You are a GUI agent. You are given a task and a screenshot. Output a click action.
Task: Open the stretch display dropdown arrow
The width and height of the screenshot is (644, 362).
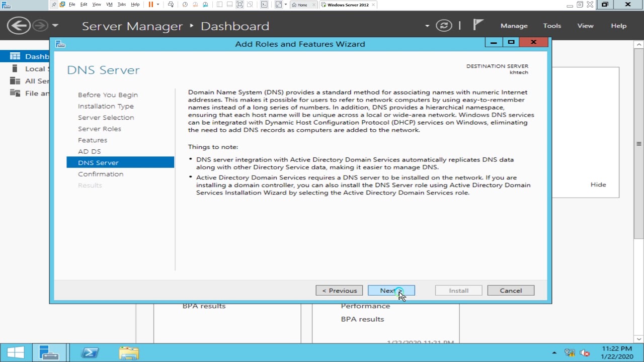pos(286,5)
